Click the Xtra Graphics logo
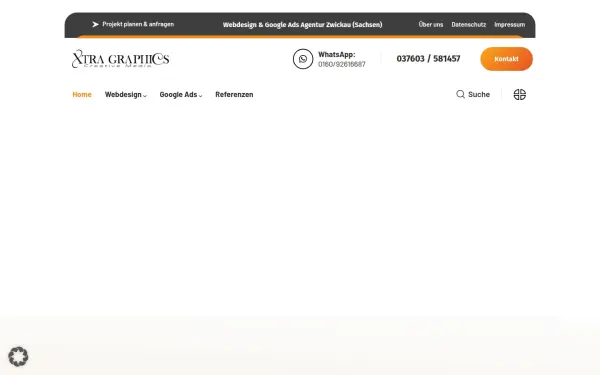 [121, 59]
